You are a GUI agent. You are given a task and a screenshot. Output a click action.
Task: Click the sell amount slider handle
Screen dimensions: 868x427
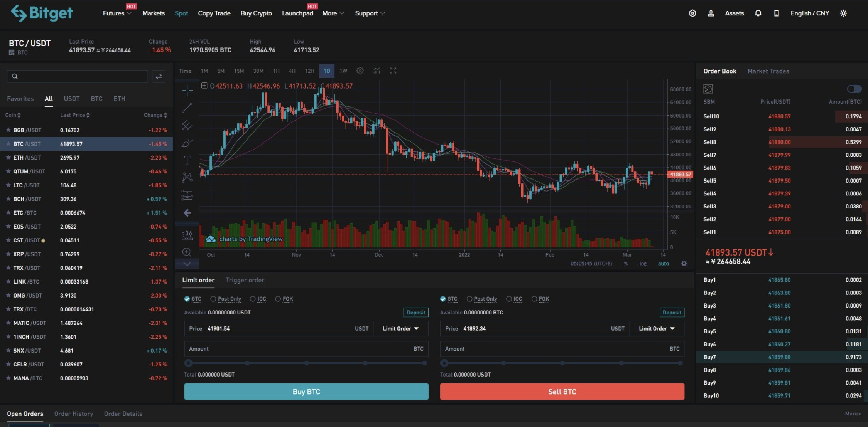coord(444,363)
